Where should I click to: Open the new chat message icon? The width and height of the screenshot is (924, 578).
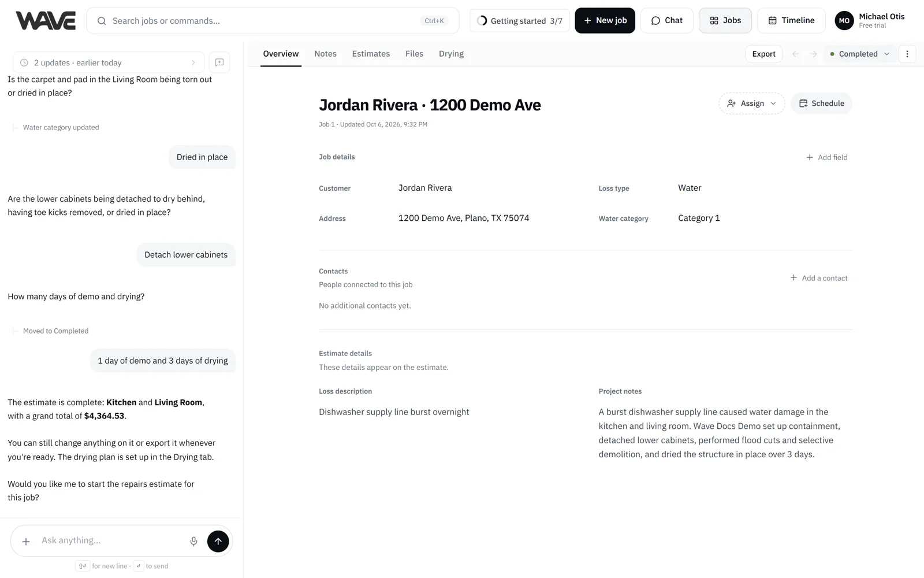coord(219,62)
